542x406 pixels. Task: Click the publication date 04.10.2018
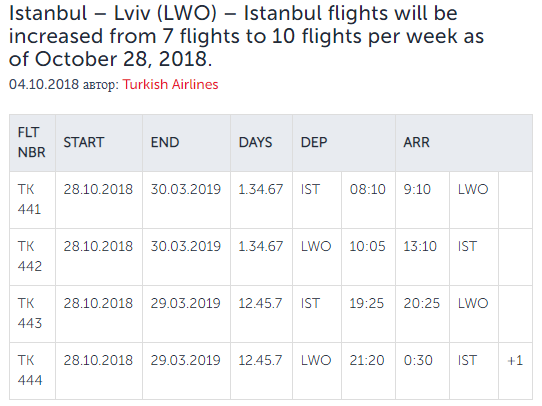coord(44,84)
